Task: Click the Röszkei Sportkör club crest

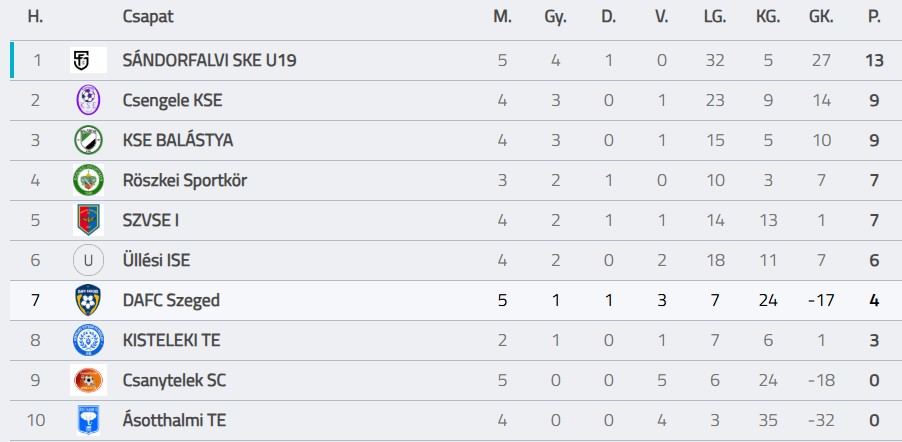Action: coord(88,180)
